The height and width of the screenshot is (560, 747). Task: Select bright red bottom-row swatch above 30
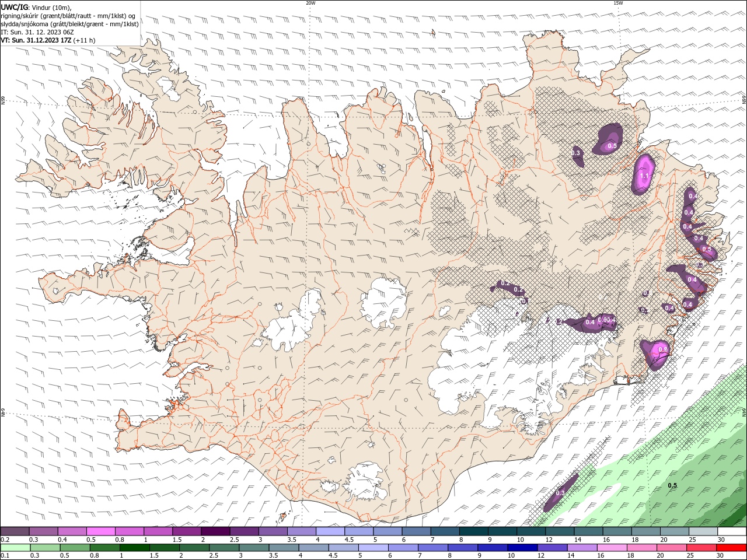(731, 548)
